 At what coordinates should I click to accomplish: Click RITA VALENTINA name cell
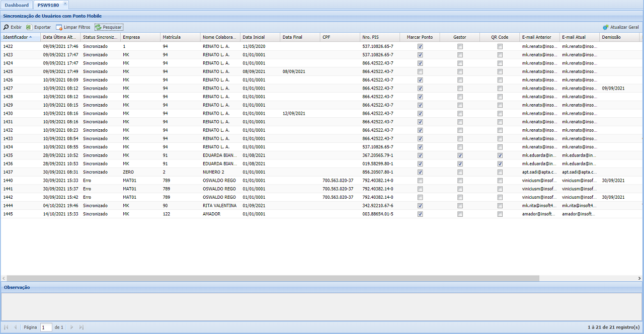tap(219, 206)
